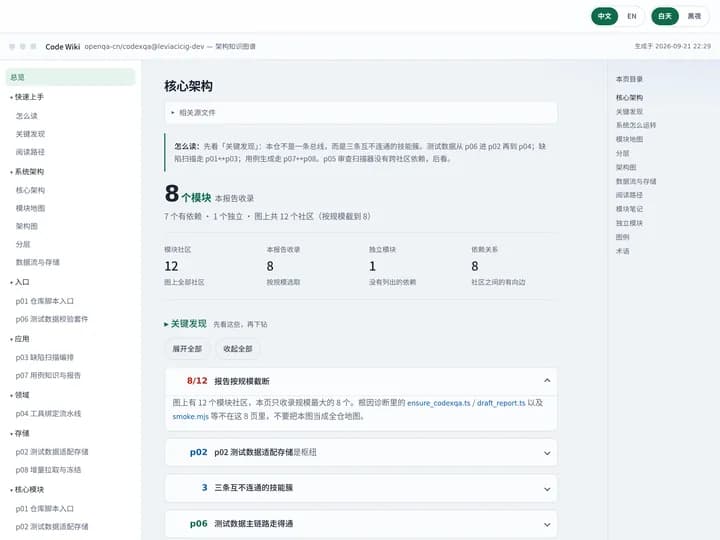Jump to 数据流与存储 in 本页目录
Image resolution: width=720 pixels, height=540 pixels.
pyautogui.click(x=636, y=181)
